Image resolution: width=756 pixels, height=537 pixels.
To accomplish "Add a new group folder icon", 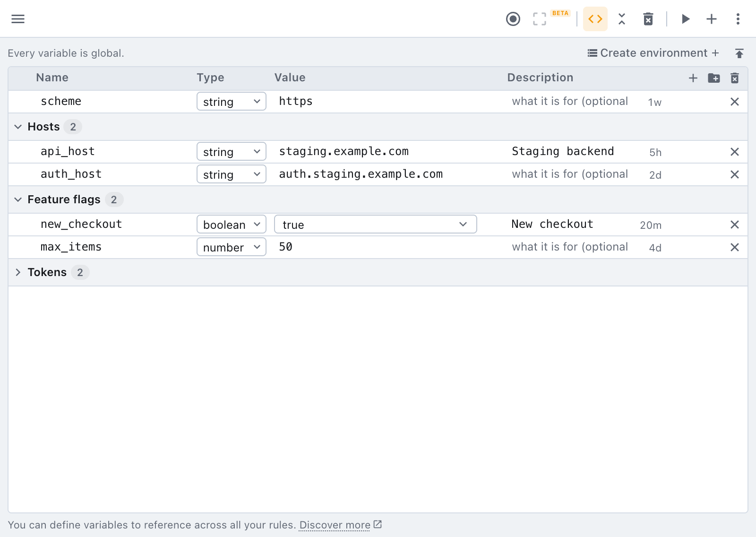I will coord(714,78).
